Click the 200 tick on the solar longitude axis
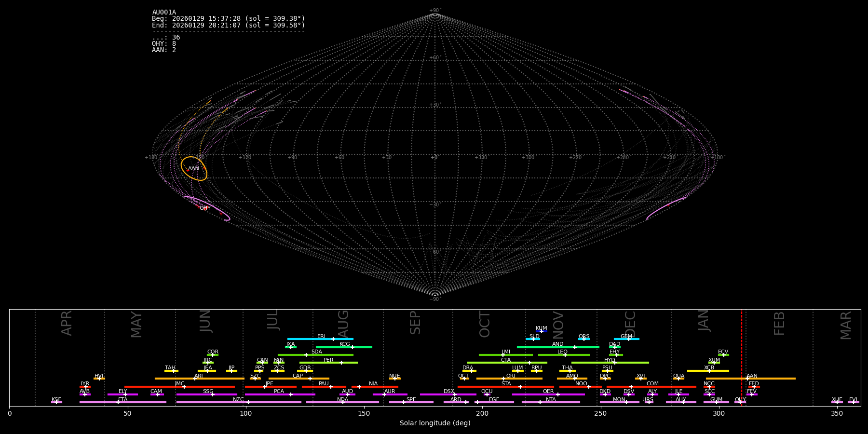The image size is (868, 434). (482, 414)
